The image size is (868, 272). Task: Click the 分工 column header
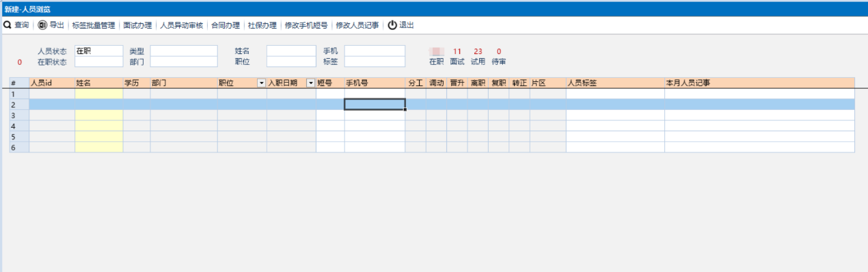(x=416, y=83)
